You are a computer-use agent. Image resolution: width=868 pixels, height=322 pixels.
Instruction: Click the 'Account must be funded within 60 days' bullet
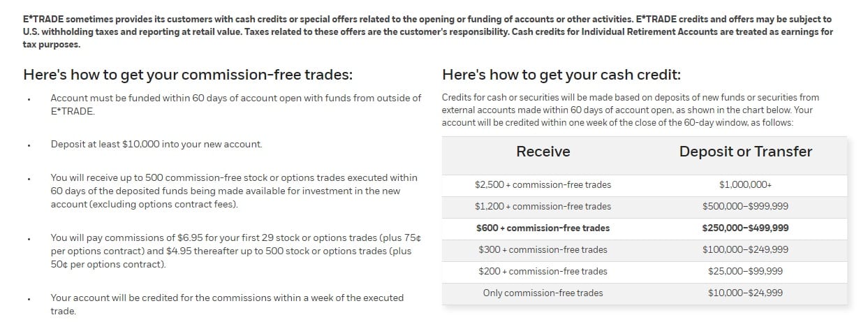[x=236, y=105]
